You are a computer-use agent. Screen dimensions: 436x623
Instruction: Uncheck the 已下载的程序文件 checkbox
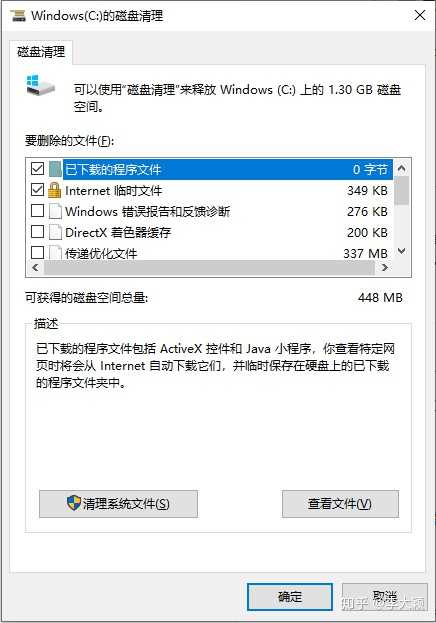(x=37, y=168)
